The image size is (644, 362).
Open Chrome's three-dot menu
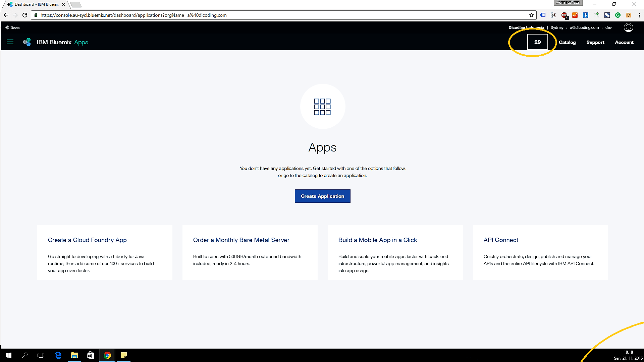pyautogui.click(x=639, y=15)
